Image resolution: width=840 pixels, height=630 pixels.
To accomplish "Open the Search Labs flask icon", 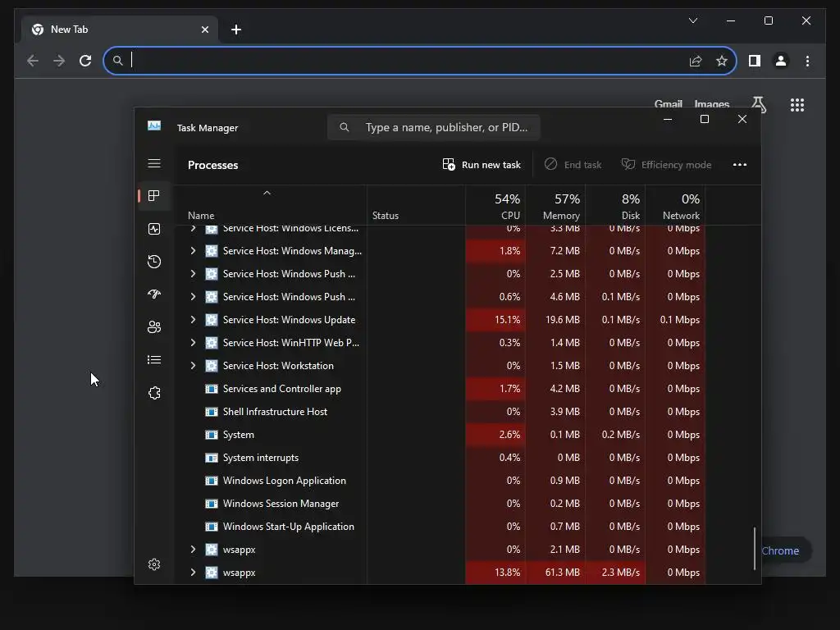I will pyautogui.click(x=759, y=104).
